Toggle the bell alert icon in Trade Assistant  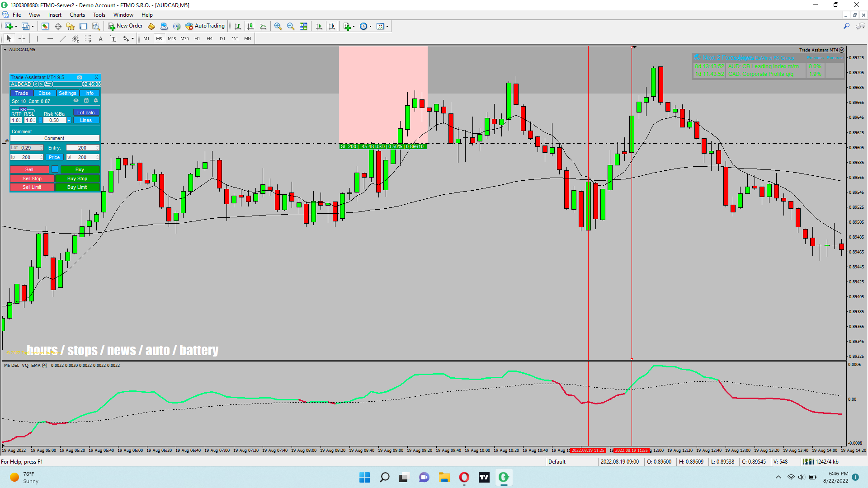[96, 101]
